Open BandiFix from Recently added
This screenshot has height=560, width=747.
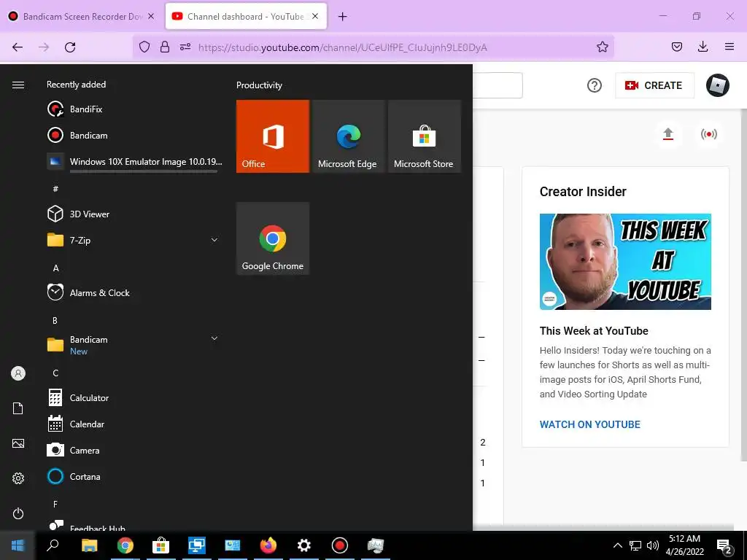134,109
